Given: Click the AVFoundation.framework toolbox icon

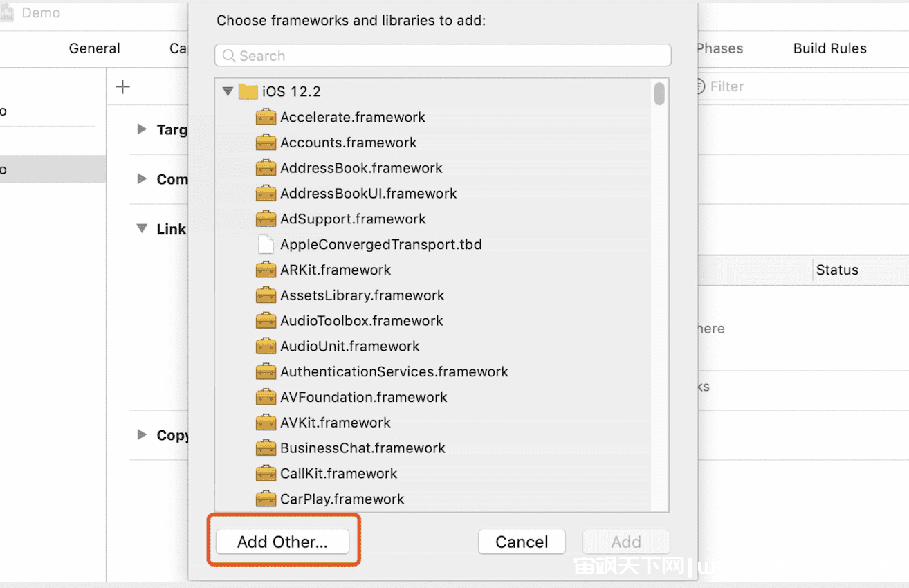Looking at the screenshot, I should 266,397.
